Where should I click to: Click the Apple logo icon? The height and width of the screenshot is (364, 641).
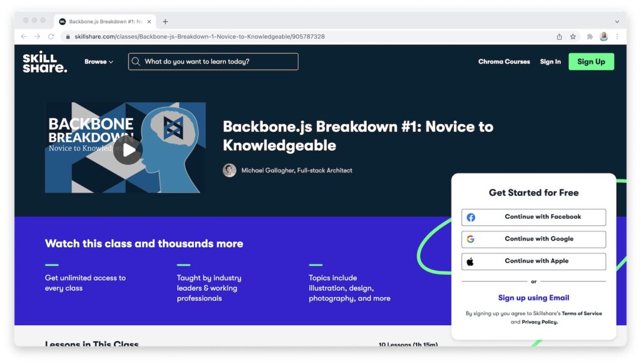coord(470,261)
